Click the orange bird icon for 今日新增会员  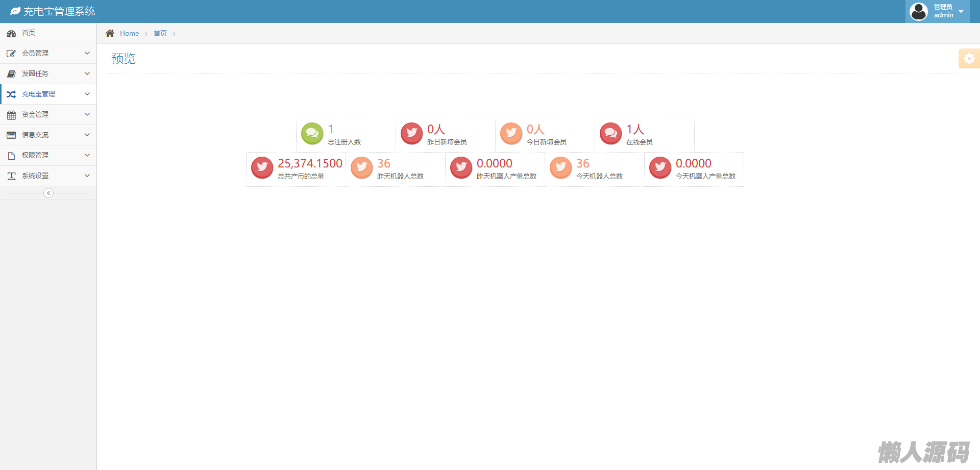511,134
